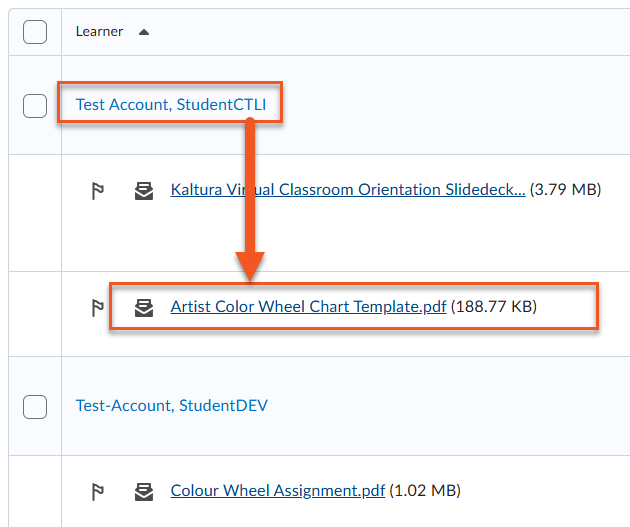Open Kaltura Virtual Classroom Orientation Slidedeck file
Viewport: 630px width, 527px height.
pyautogui.click(x=347, y=190)
